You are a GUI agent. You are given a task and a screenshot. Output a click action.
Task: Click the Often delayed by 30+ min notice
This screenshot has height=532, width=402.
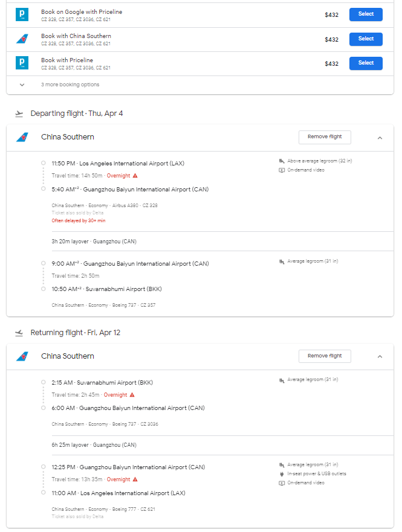point(79,221)
